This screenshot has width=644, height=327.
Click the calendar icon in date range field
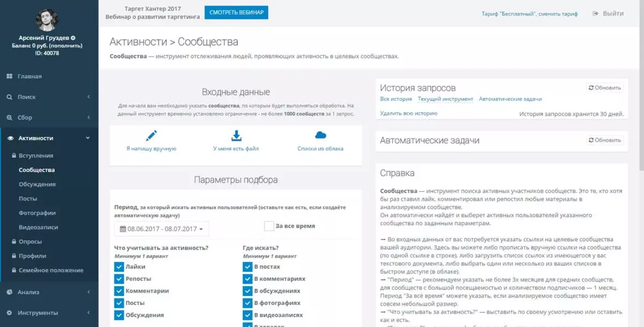(x=123, y=229)
